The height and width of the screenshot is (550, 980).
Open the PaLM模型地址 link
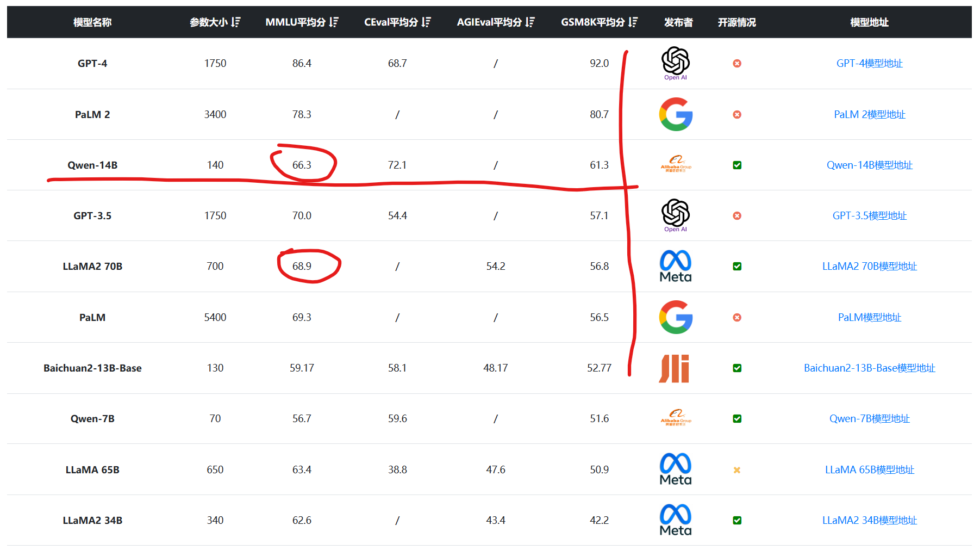click(870, 317)
